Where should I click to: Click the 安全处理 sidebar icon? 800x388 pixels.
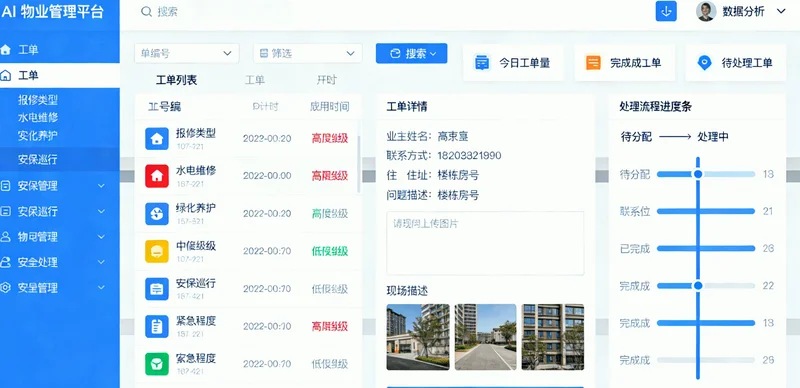point(6,262)
